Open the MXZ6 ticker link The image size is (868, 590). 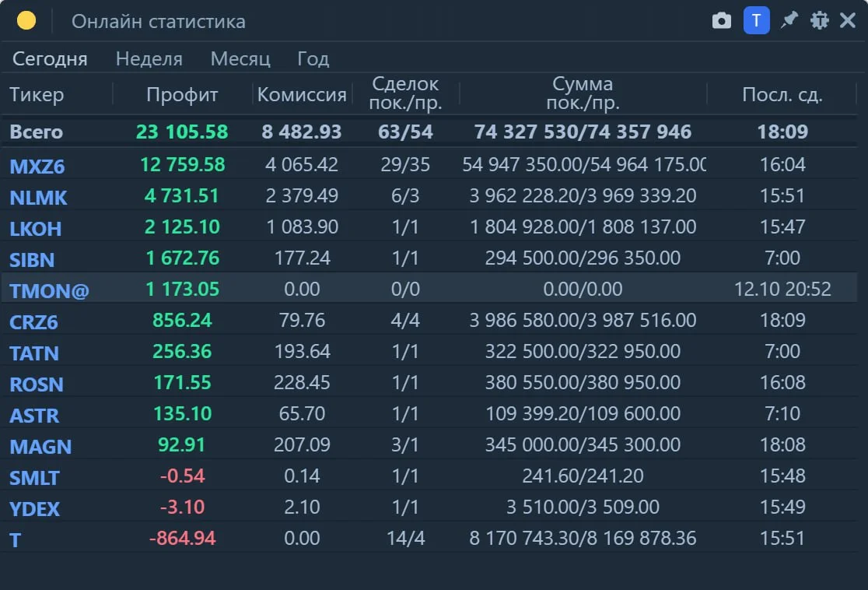[37, 167]
